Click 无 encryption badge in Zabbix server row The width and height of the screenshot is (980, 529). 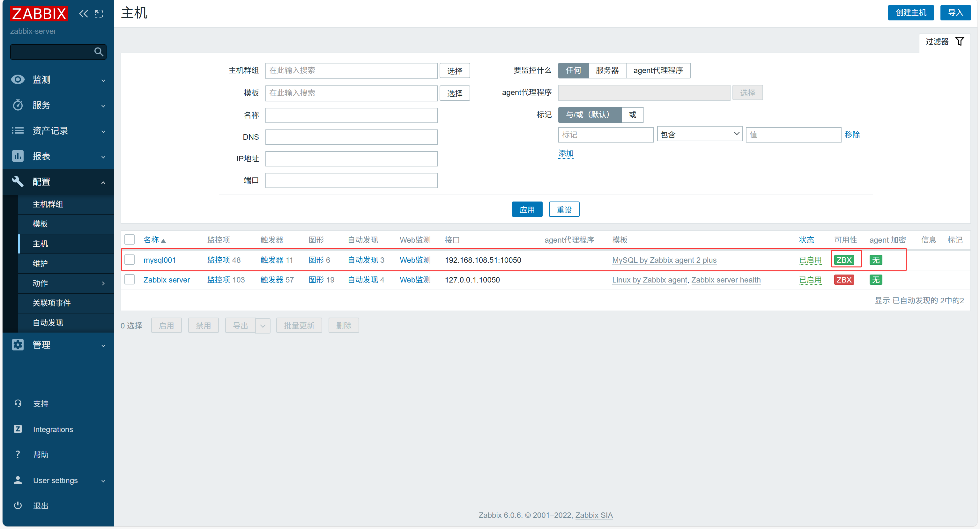point(876,280)
